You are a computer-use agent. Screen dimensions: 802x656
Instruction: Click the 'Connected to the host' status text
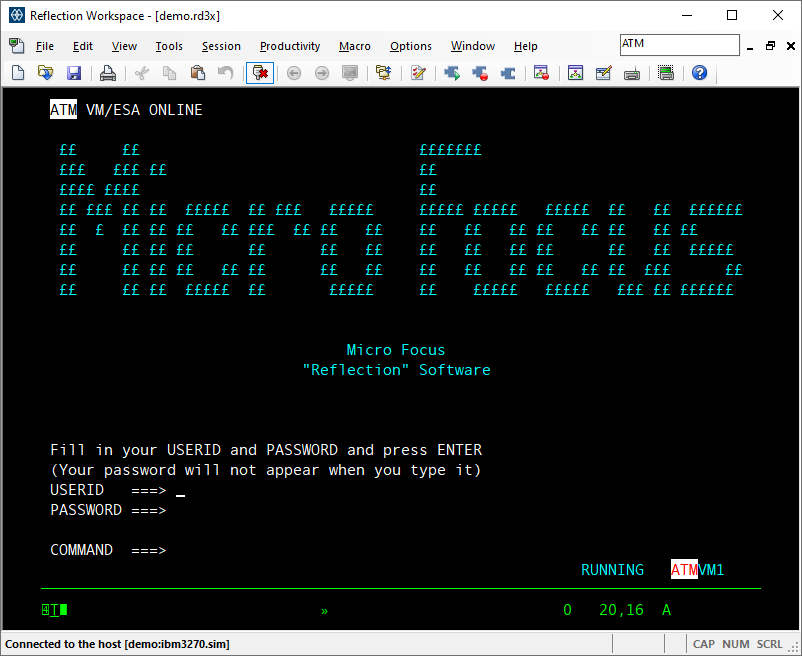pos(117,644)
